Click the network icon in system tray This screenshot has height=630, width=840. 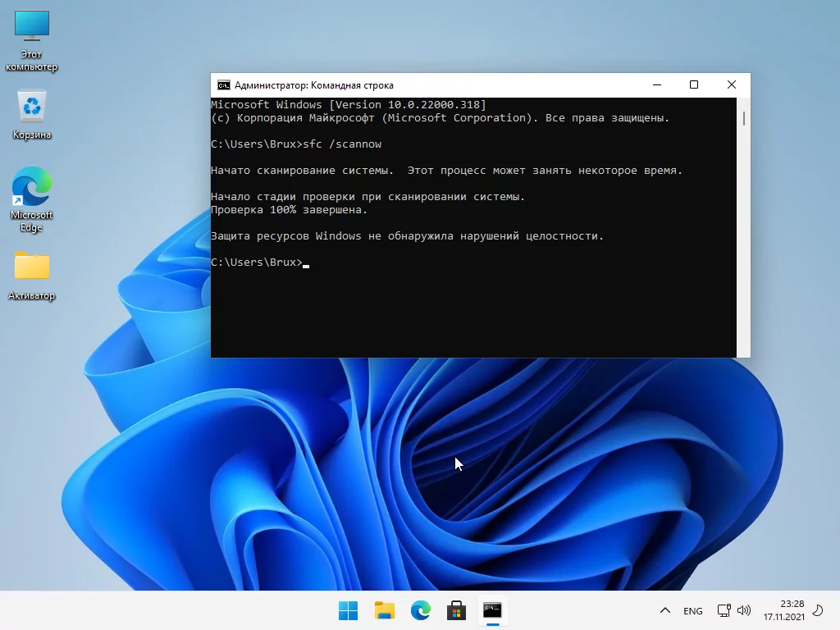[724, 611]
